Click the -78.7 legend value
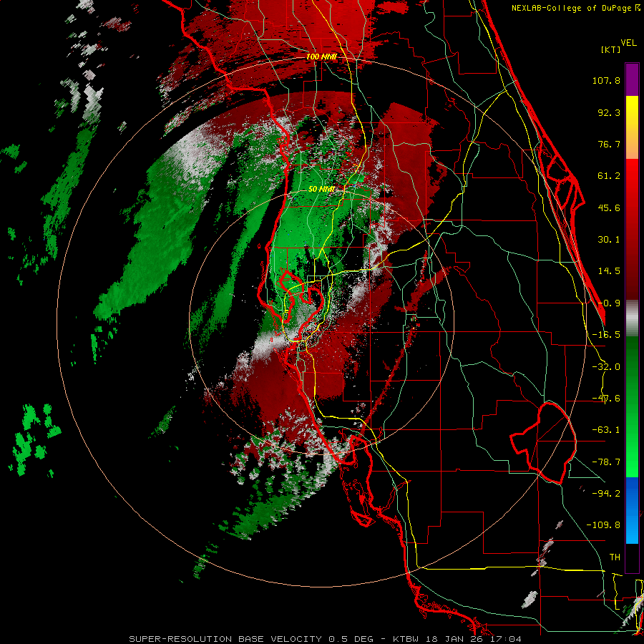Screen dimensions: 644x644 click(606, 462)
